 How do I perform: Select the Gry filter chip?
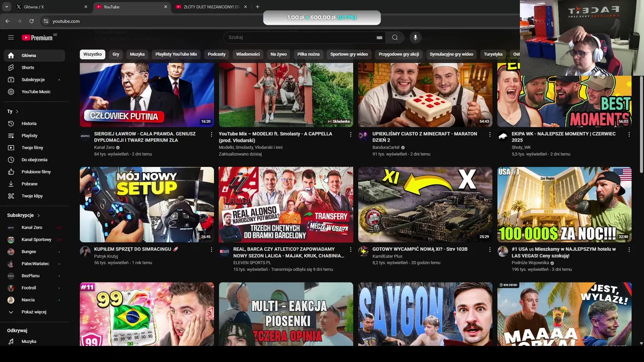pyautogui.click(x=116, y=54)
